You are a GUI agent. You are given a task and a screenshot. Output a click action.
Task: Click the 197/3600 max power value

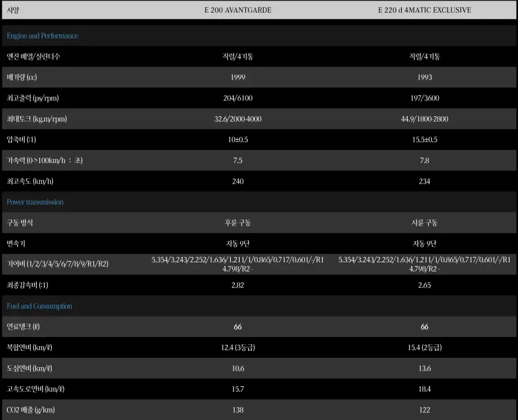pyautogui.click(x=425, y=98)
